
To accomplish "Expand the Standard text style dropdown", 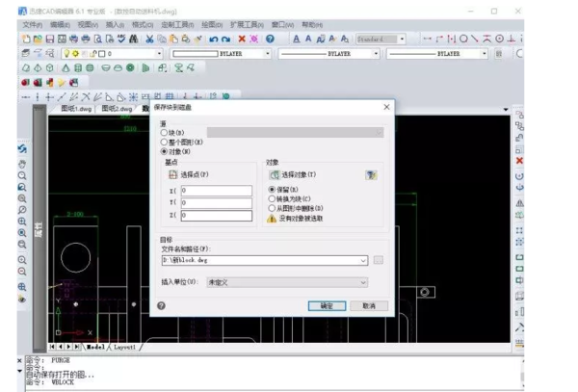I will [x=402, y=39].
